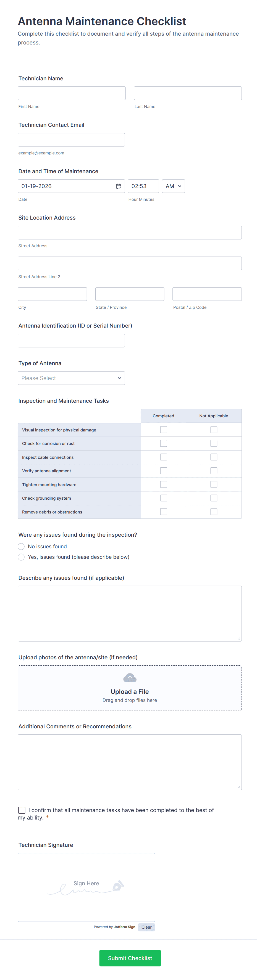257x980 pixels.
Task: Click the cloud upload icon
Action: coord(130,678)
